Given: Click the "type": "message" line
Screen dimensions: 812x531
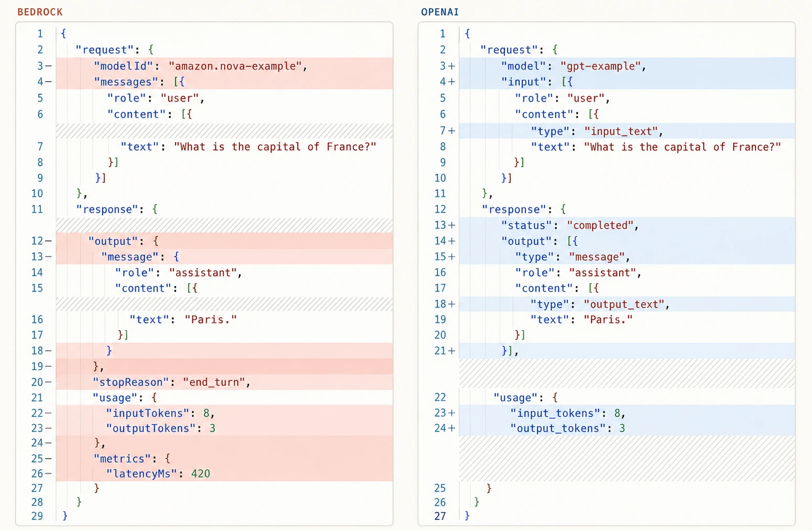Looking at the screenshot, I should coord(627,257).
